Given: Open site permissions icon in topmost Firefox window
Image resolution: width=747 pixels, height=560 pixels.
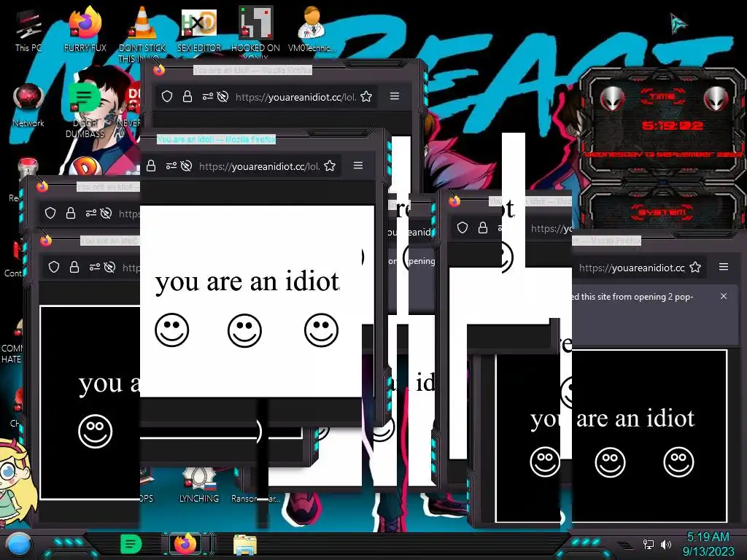Looking at the screenshot, I should tap(207, 97).
